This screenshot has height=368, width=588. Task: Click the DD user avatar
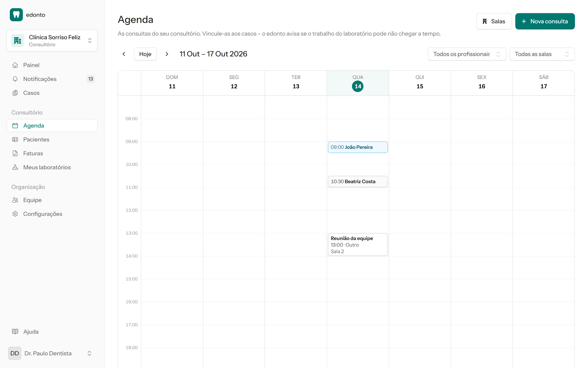(14, 353)
